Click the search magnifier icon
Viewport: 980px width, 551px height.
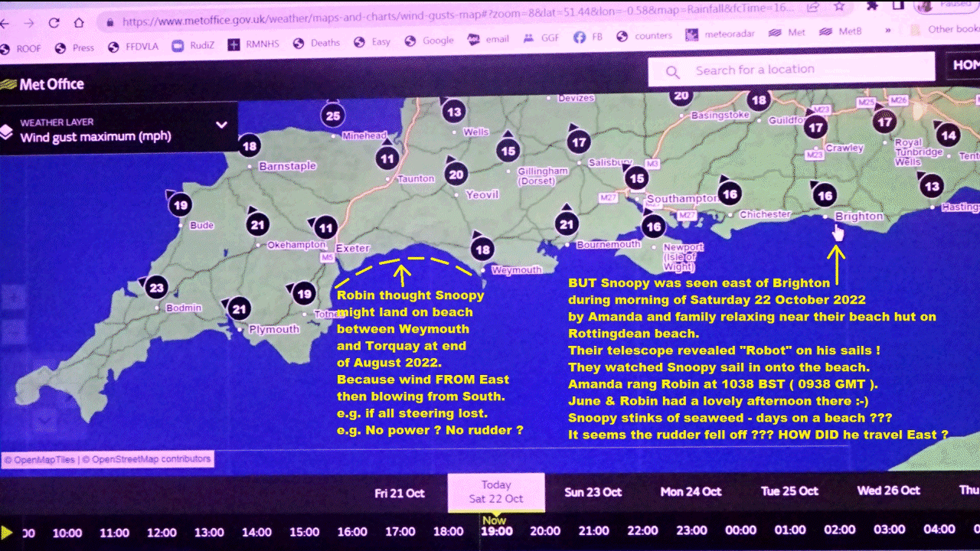coord(672,72)
